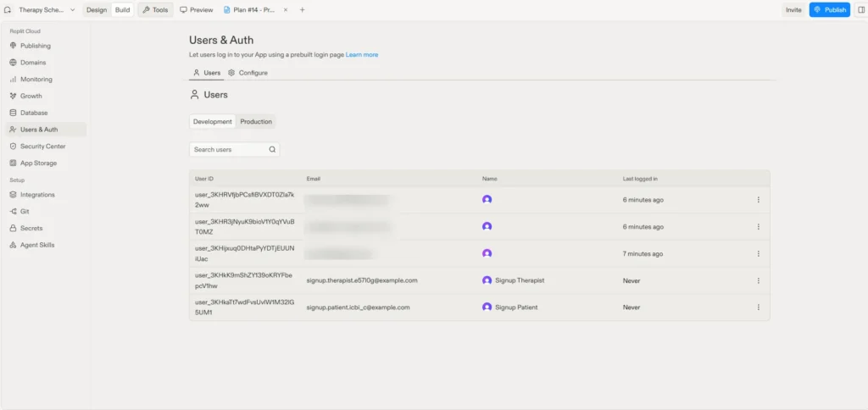
Task: Click the search magnifier icon
Action: coord(272,149)
